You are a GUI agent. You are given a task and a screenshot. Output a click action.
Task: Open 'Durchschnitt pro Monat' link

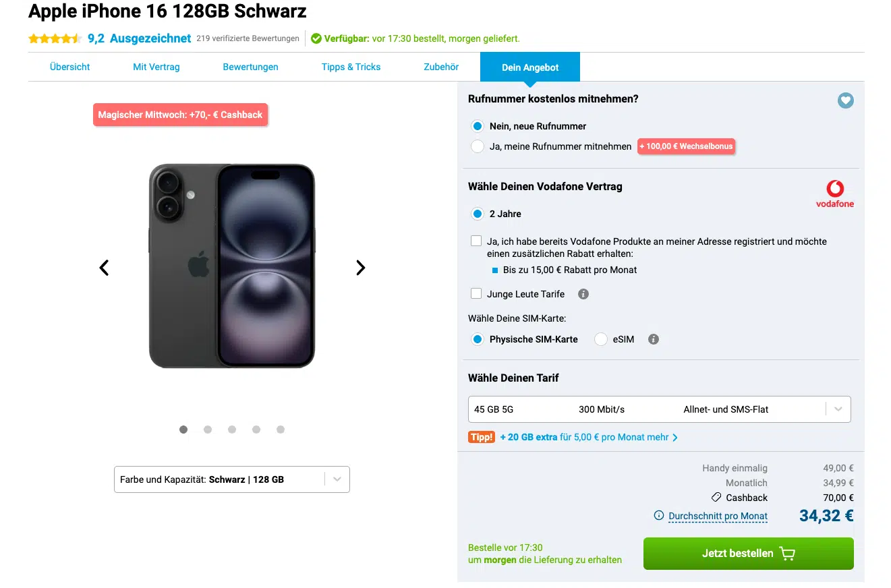pos(718,517)
